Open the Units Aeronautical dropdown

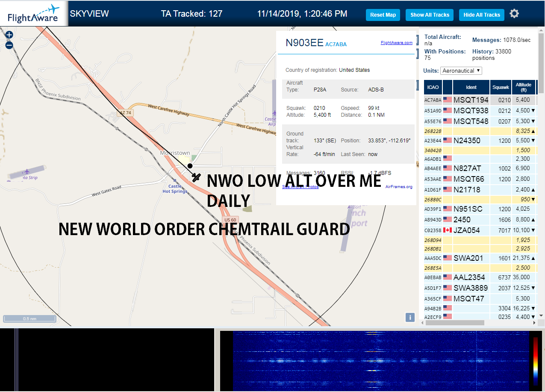(461, 71)
